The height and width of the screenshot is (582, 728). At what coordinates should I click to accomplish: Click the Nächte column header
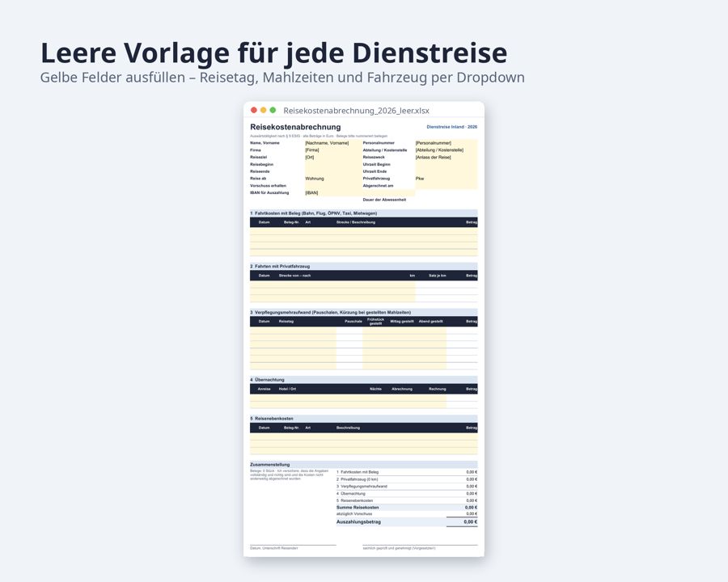[x=375, y=389]
